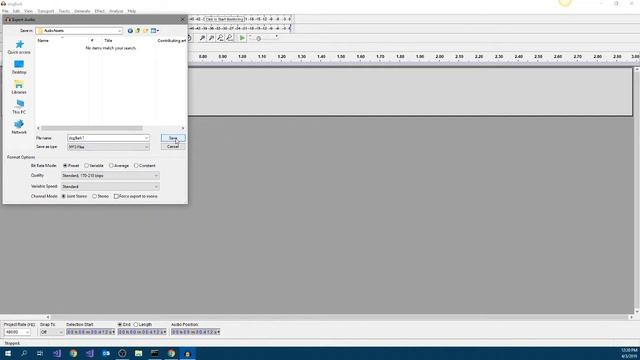Select Joint Stereo channel mode

(64, 196)
